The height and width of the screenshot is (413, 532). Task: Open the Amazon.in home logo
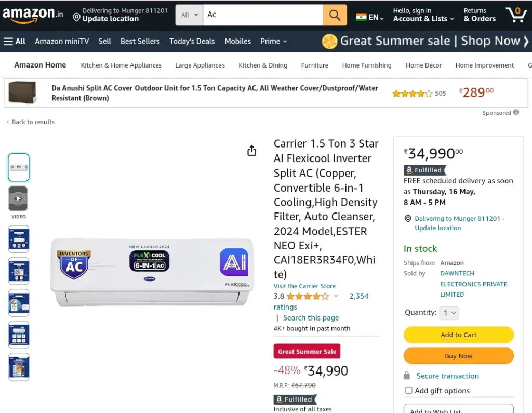[33, 15]
